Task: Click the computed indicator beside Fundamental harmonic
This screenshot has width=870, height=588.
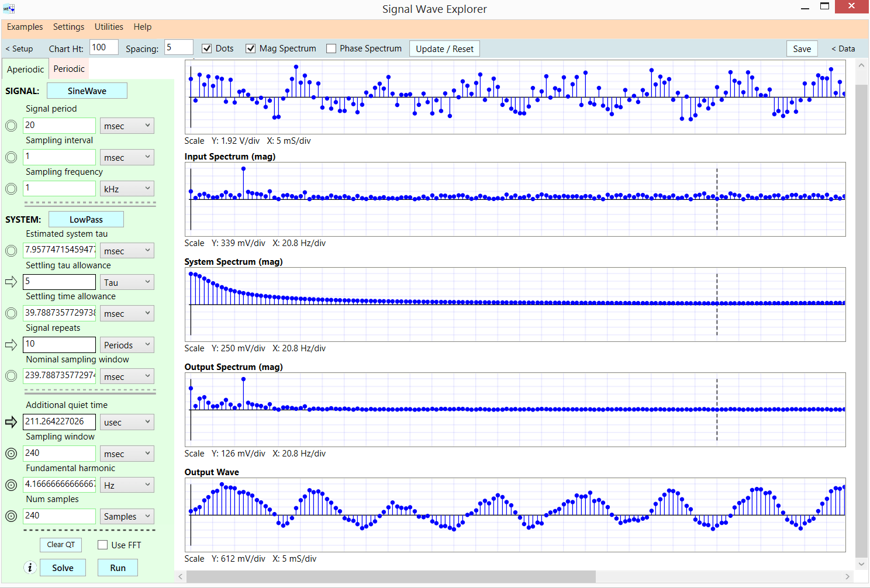Action: pyautogui.click(x=11, y=485)
